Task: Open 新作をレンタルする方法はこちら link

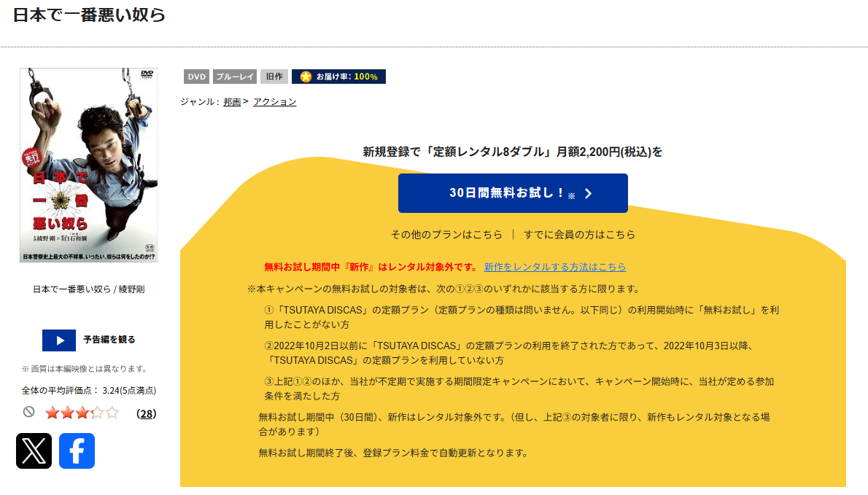Action: tap(554, 267)
